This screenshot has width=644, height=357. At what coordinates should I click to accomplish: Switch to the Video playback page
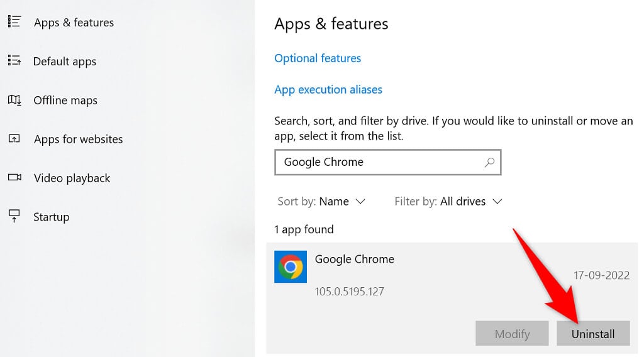tap(72, 178)
